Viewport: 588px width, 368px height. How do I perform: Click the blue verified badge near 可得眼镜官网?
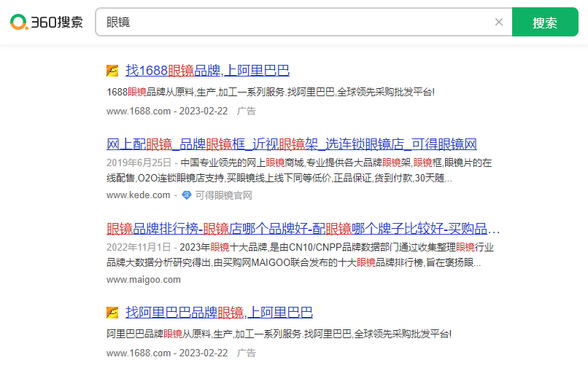pyautogui.click(x=186, y=195)
